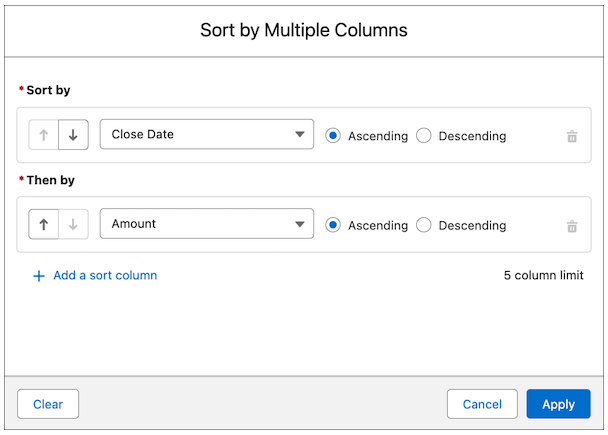Click the disabled down arrow in Amount row
Screen dimensions: 608x435
pyautogui.click(x=73, y=225)
